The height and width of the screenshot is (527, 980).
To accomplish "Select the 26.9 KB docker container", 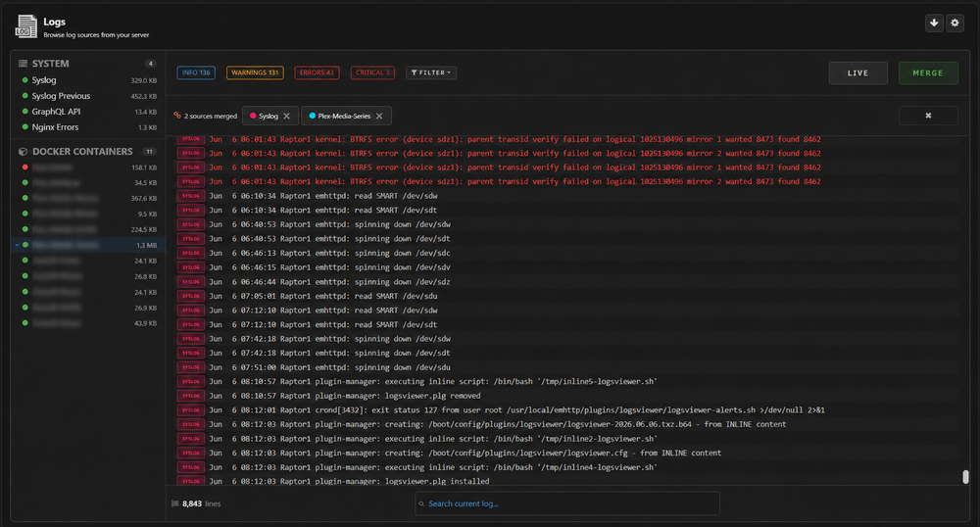I will tap(89, 308).
